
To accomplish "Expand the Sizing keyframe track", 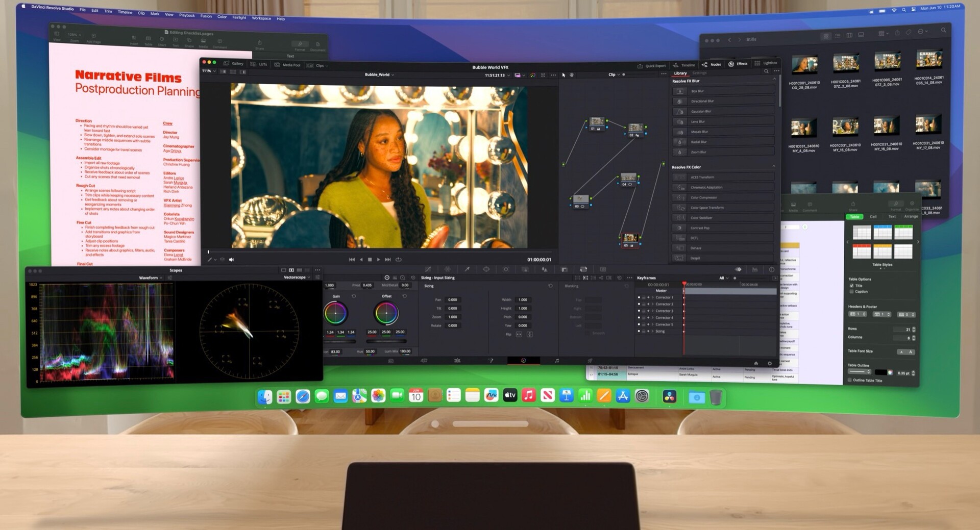I will coord(653,331).
